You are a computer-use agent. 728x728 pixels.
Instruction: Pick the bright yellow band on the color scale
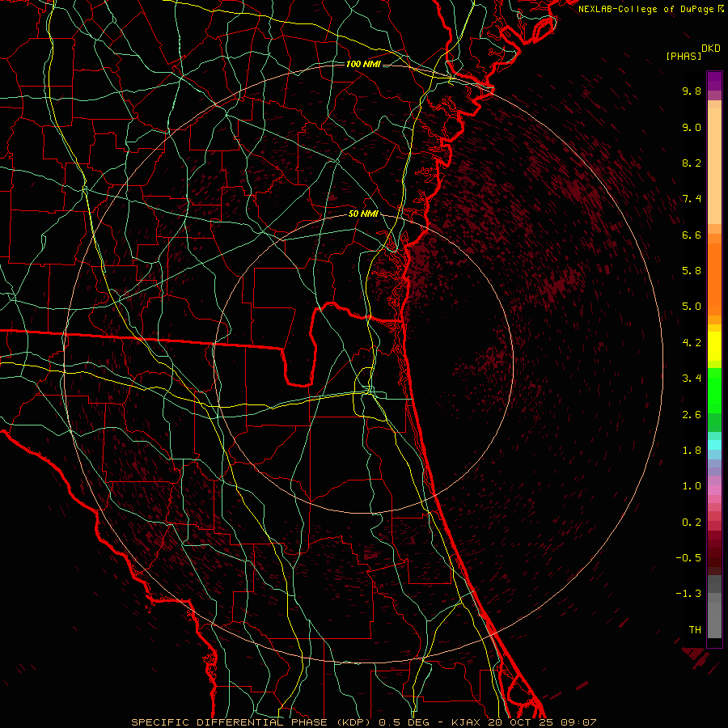[714, 346]
